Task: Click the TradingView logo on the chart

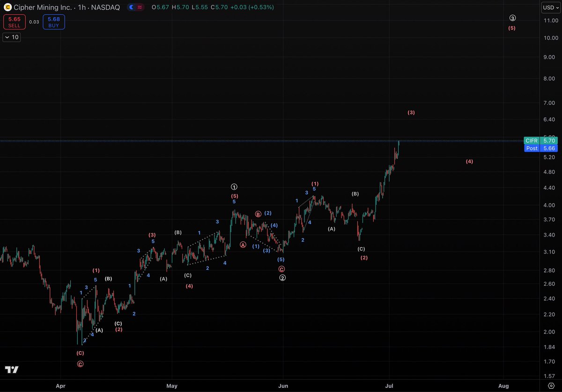Action: tap(12, 370)
